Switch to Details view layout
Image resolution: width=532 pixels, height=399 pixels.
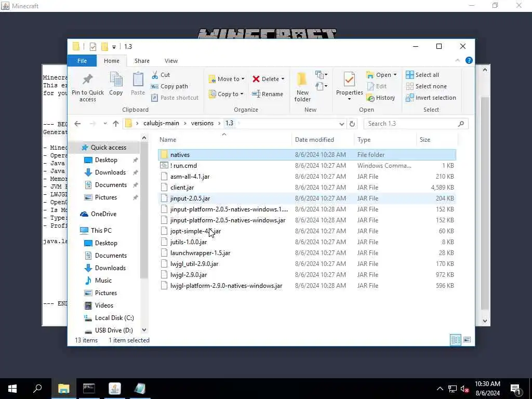tap(455, 340)
